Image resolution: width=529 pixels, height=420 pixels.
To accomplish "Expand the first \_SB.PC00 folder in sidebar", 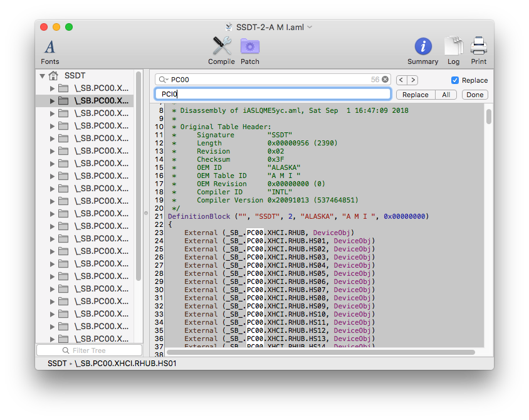I will 52,88.
